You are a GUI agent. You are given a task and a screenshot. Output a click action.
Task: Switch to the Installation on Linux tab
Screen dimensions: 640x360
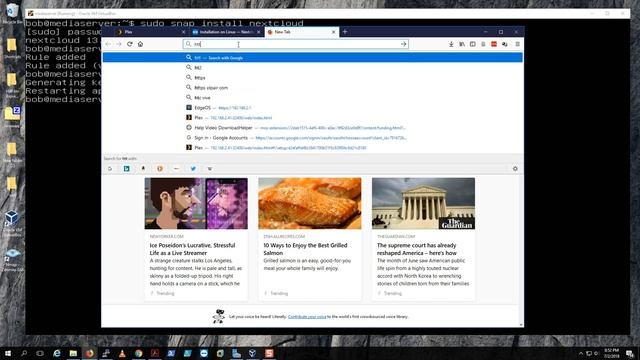pyautogui.click(x=227, y=32)
